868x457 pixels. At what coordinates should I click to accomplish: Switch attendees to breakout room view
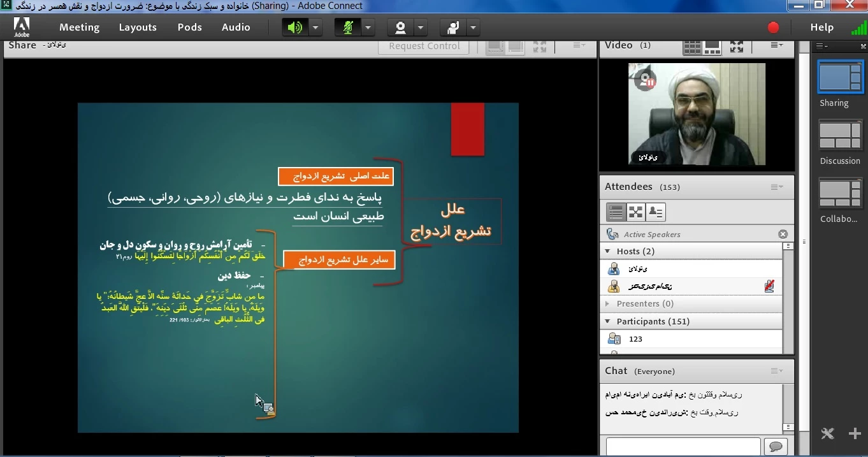(x=635, y=212)
